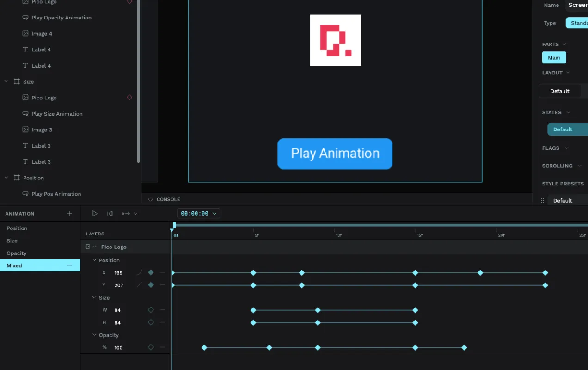The width and height of the screenshot is (588, 370).
Task: Remove the Mixed animation with minus icon
Action: click(69, 265)
